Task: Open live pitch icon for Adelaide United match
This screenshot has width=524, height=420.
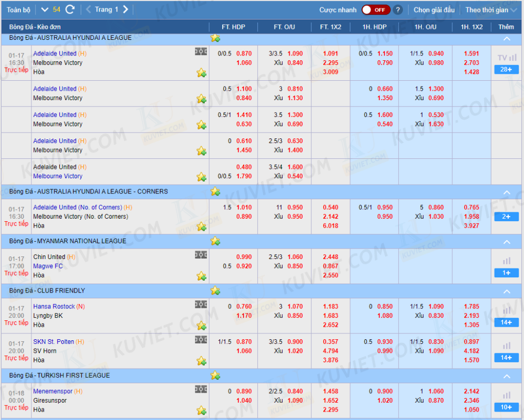Action: (201, 51)
